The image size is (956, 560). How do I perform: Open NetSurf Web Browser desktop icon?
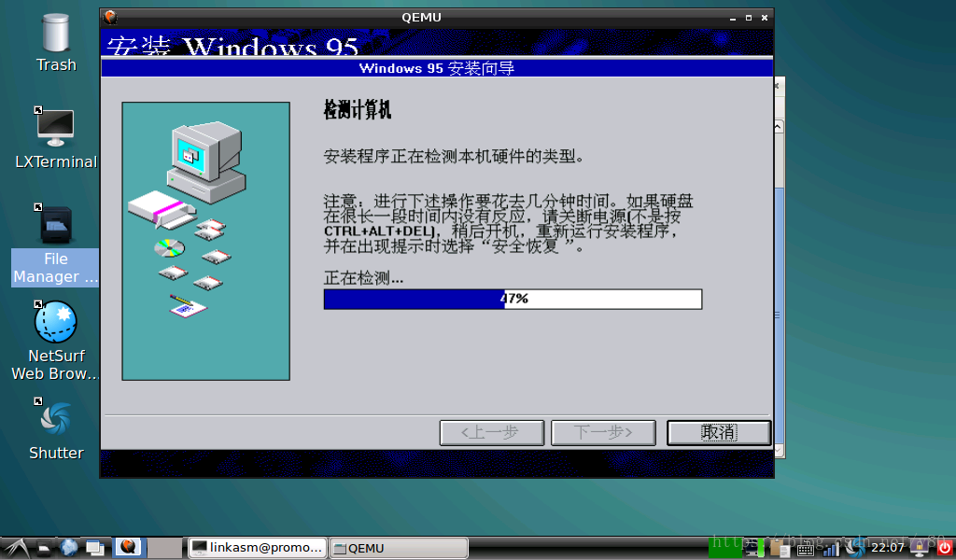point(55,341)
